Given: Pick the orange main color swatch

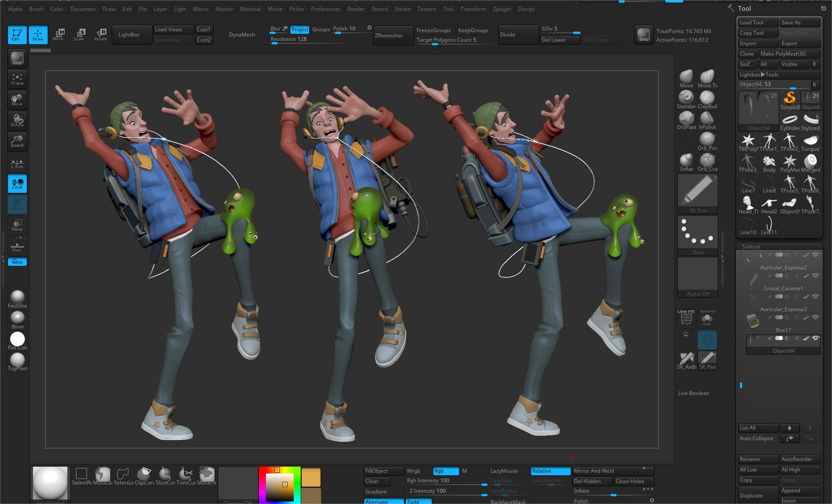Looking at the screenshot, I should tap(311, 477).
